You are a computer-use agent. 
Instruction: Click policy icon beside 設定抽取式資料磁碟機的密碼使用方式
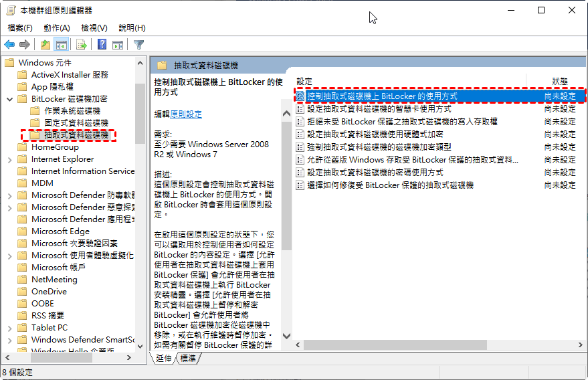click(x=300, y=173)
